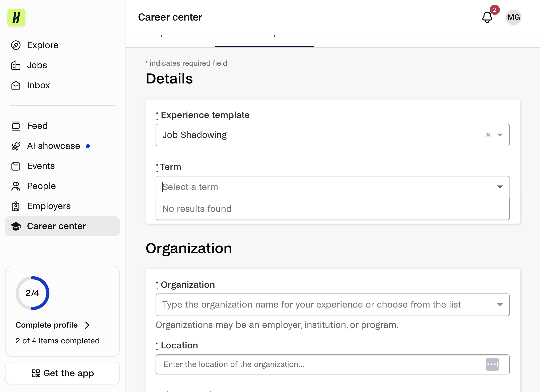Click the Inbox envelope icon

(x=16, y=85)
